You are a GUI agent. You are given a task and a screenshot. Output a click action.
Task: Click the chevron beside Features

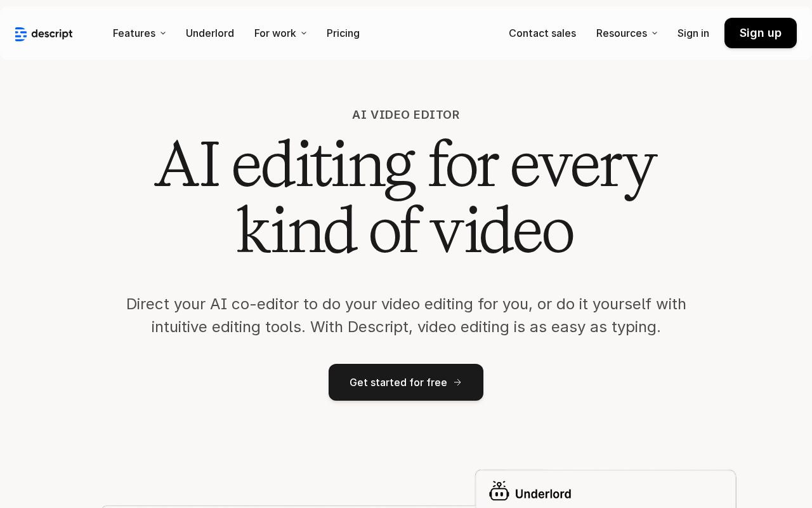(x=163, y=33)
